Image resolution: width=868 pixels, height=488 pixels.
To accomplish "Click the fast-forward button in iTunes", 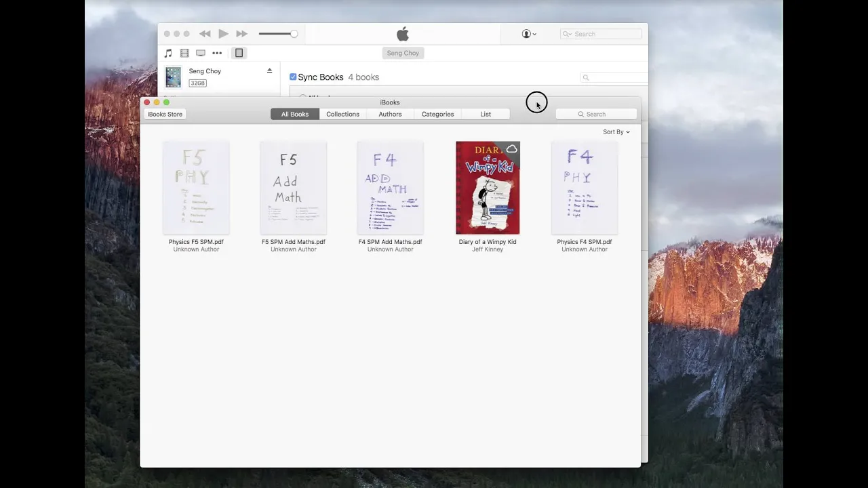I will [x=241, y=34].
